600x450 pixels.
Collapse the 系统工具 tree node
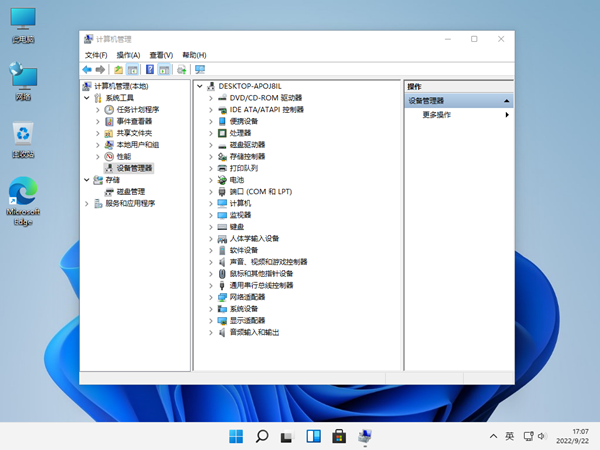click(87, 98)
